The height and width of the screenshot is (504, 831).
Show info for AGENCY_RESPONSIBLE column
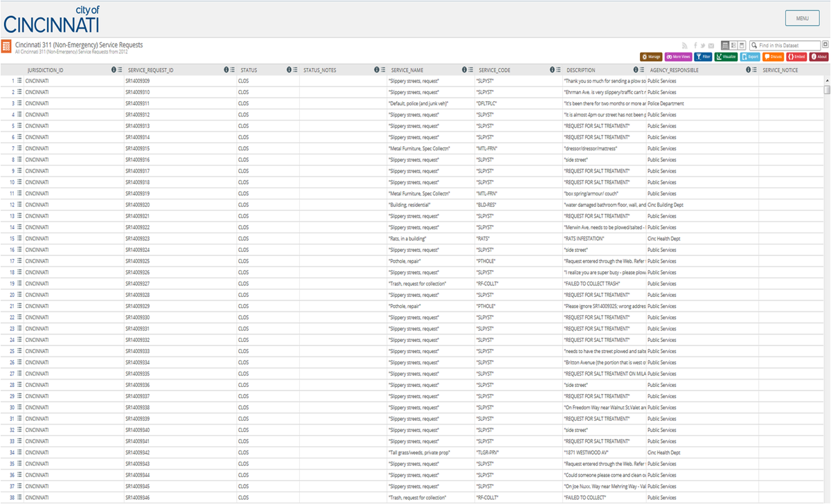(748, 70)
